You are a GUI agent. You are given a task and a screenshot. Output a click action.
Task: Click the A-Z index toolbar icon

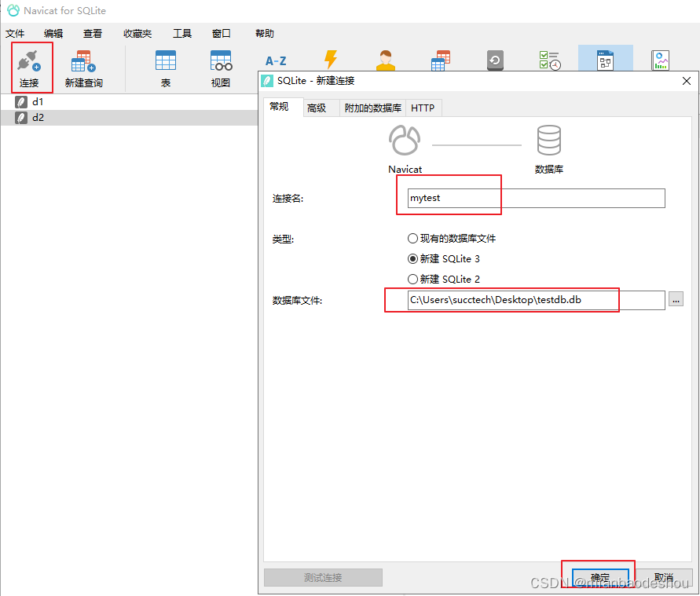click(276, 60)
